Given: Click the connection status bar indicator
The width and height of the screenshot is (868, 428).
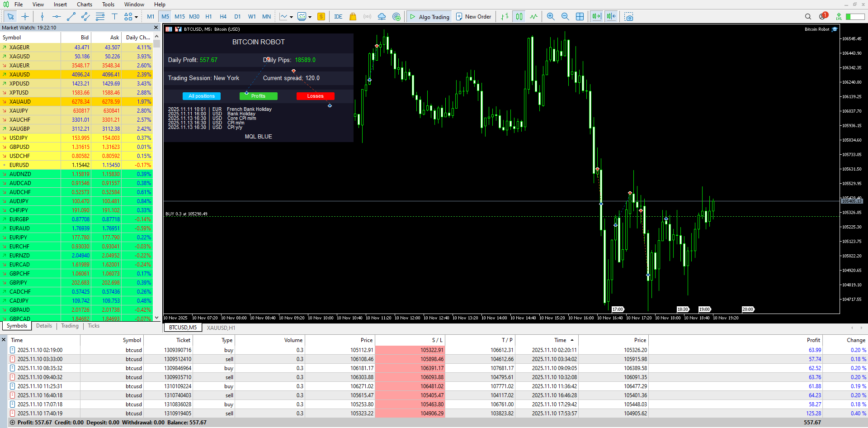Looking at the screenshot, I should pyautogui.click(x=855, y=17).
